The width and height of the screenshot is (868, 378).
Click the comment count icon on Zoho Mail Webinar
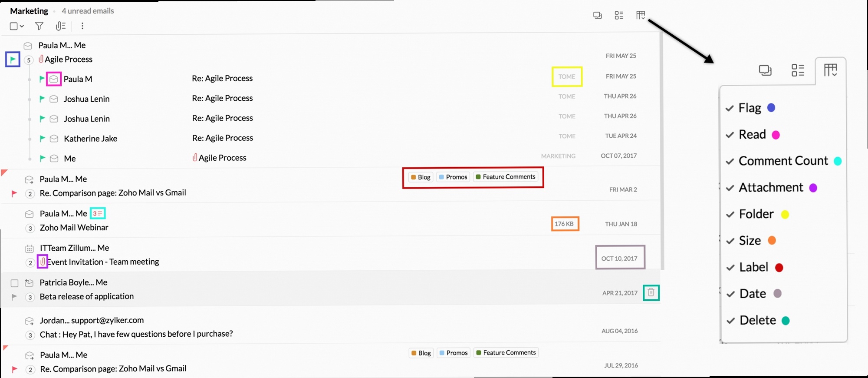pyautogui.click(x=98, y=213)
